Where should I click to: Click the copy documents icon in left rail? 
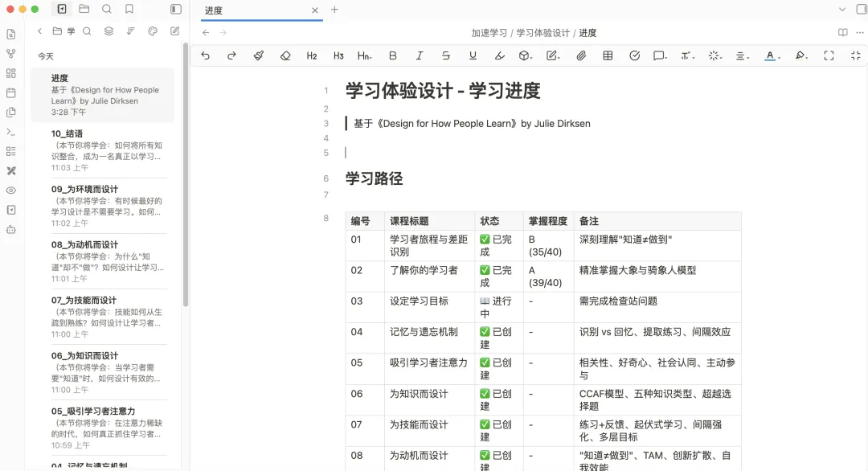click(x=11, y=113)
